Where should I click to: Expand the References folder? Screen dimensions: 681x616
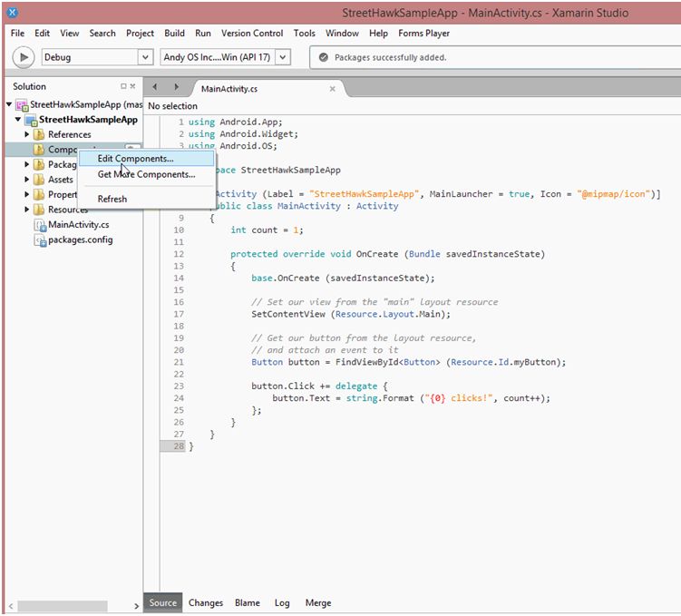click(x=27, y=135)
